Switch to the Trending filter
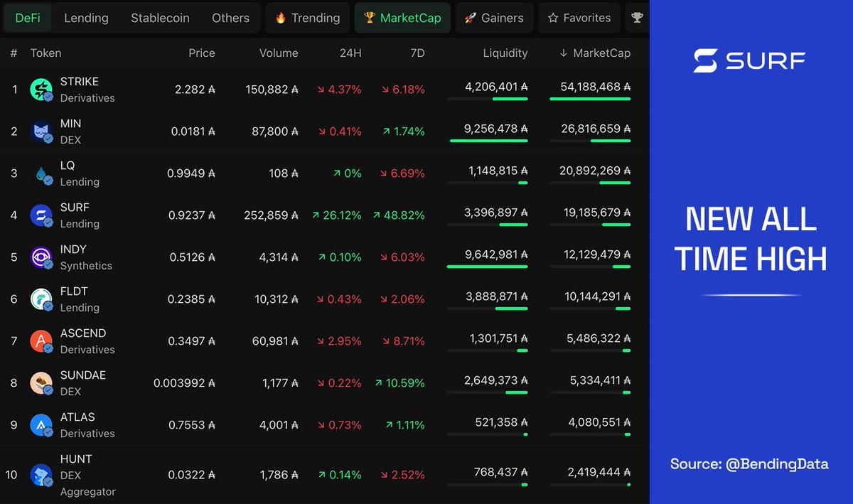 [308, 18]
